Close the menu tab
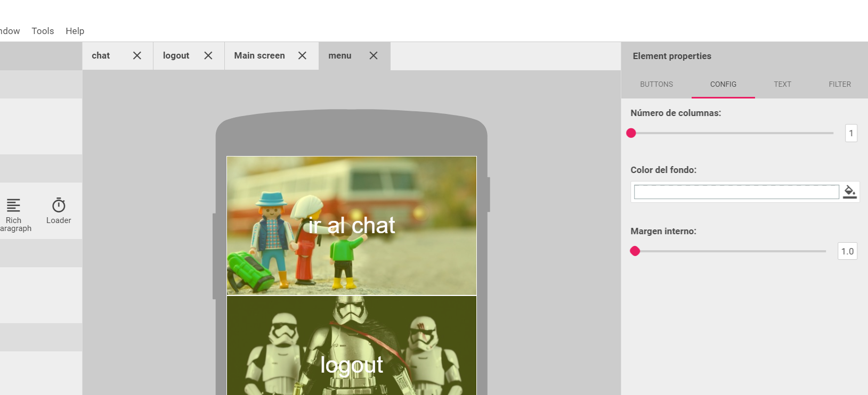This screenshot has height=395, width=868. (x=374, y=55)
